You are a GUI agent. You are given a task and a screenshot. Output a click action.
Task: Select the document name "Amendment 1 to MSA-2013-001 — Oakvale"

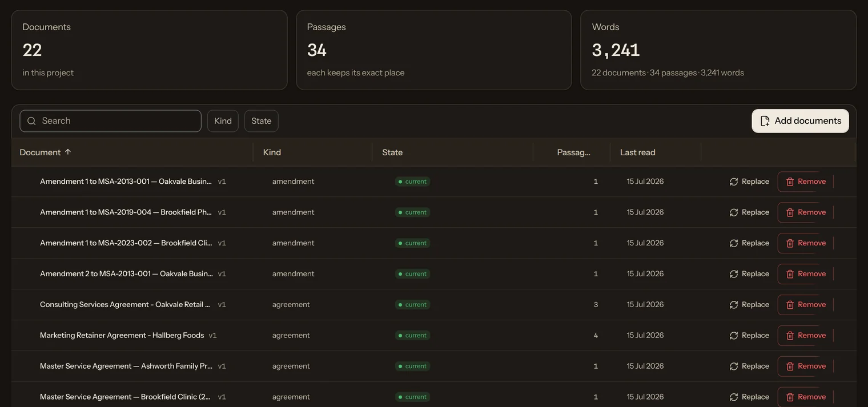(x=126, y=182)
